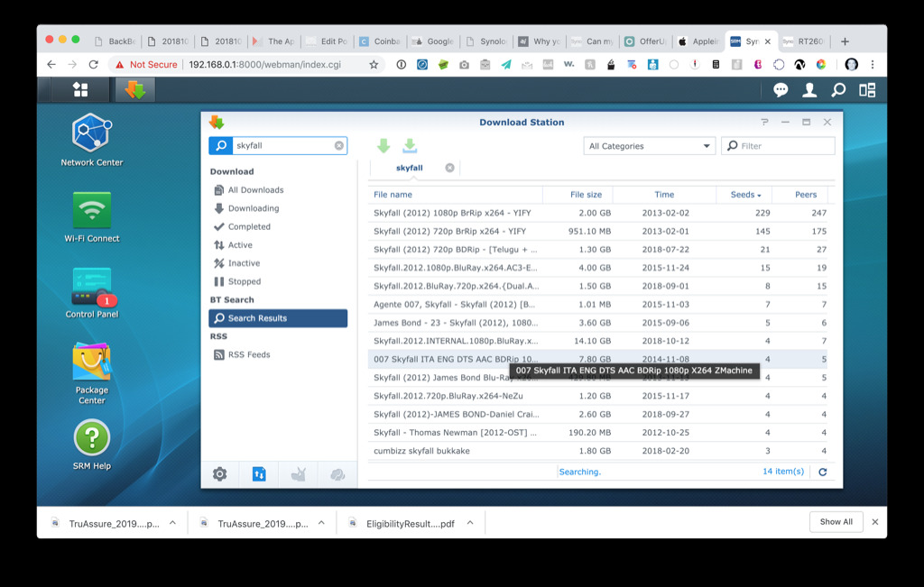
Task: Click the Filter input field
Action: 778,146
